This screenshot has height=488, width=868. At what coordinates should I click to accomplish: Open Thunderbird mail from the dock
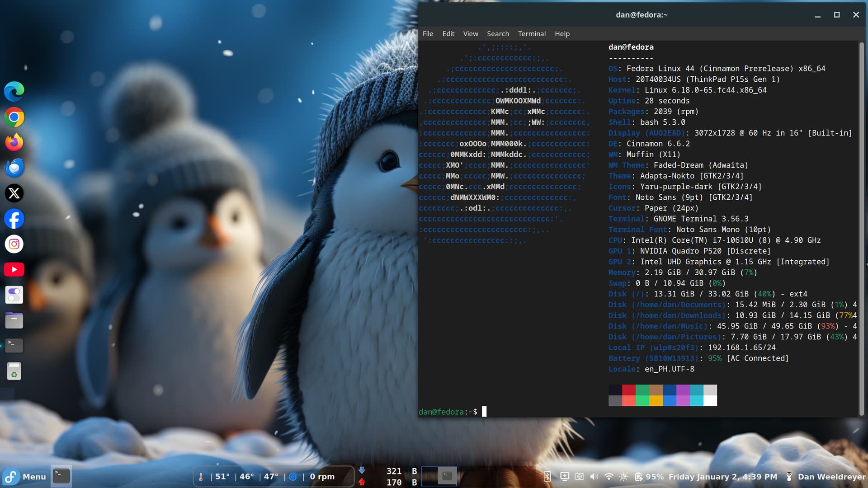(14, 168)
